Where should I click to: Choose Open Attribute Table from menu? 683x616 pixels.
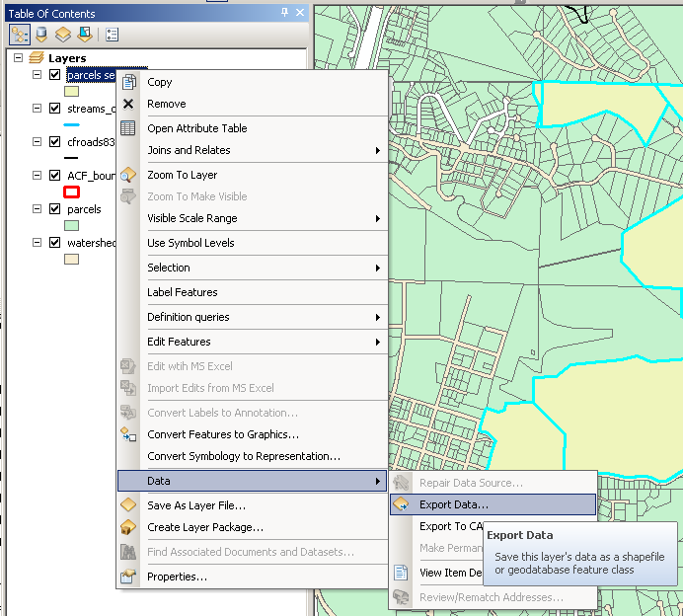click(x=196, y=128)
